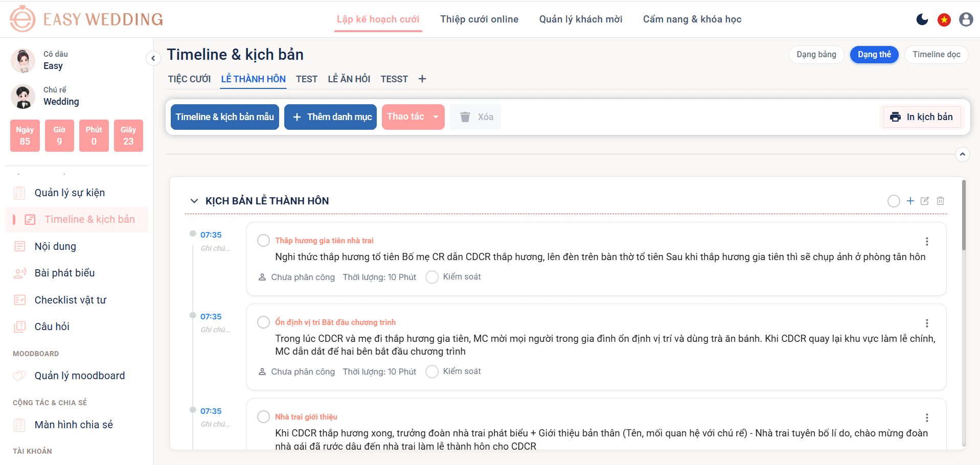980x465 pixels.
Task: Click the script list vertical scrollbar
Action: [964, 215]
